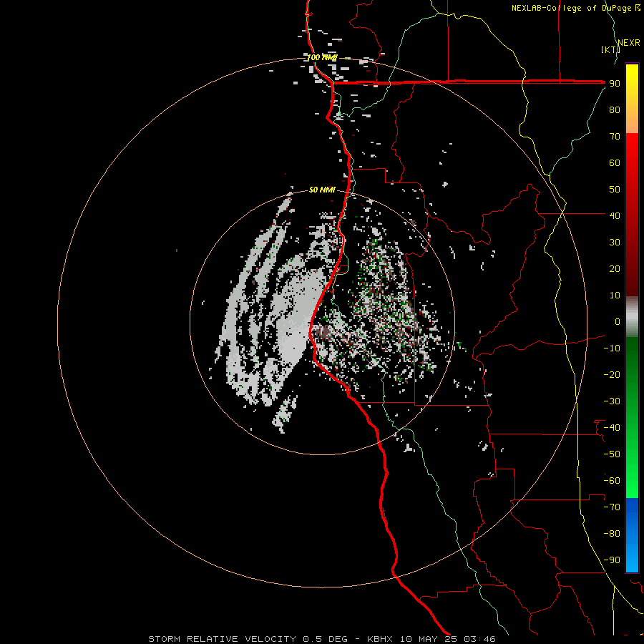644x644 pixels.
Task: Select the 50 NMI range ring label
Action: [x=322, y=190]
